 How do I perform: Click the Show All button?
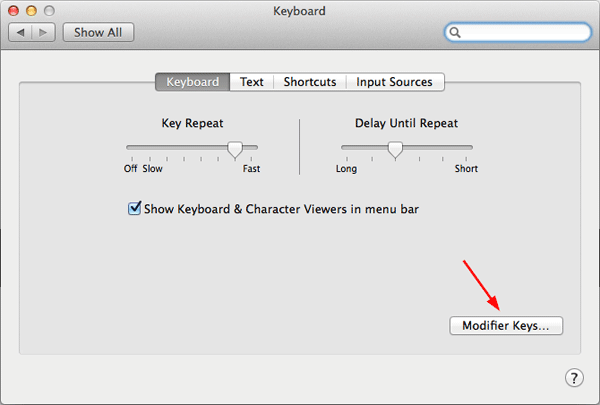(98, 32)
